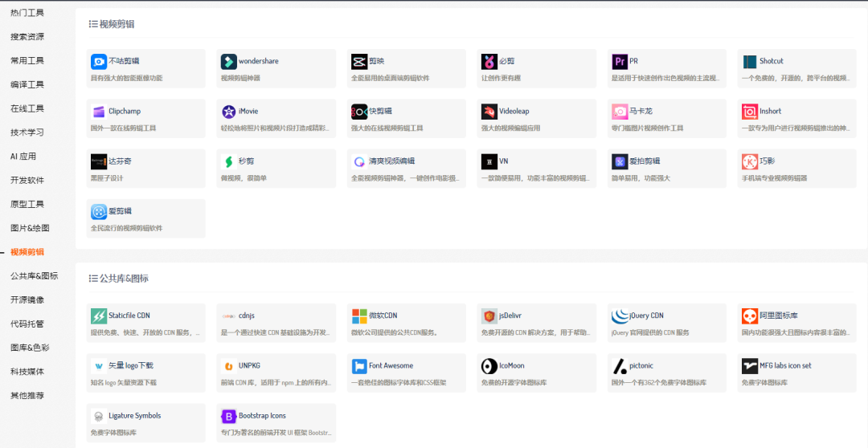Select 开发软件 sidebar item

[27, 181]
